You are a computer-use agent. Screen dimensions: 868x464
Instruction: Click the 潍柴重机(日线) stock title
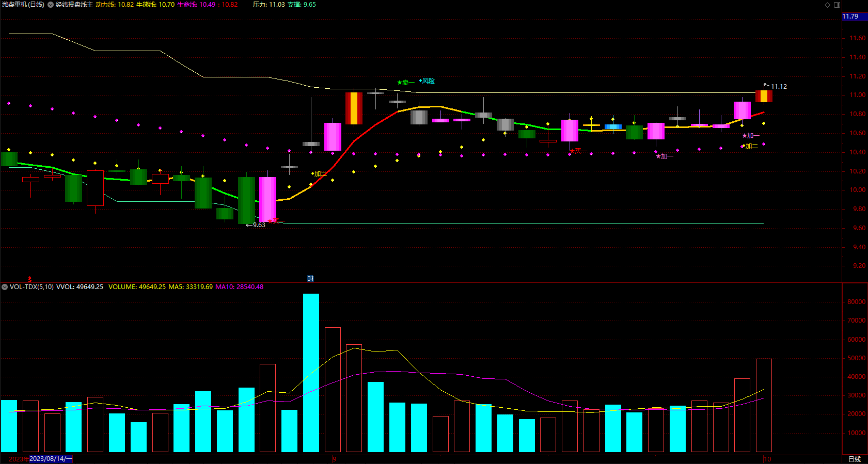[x=23, y=5]
